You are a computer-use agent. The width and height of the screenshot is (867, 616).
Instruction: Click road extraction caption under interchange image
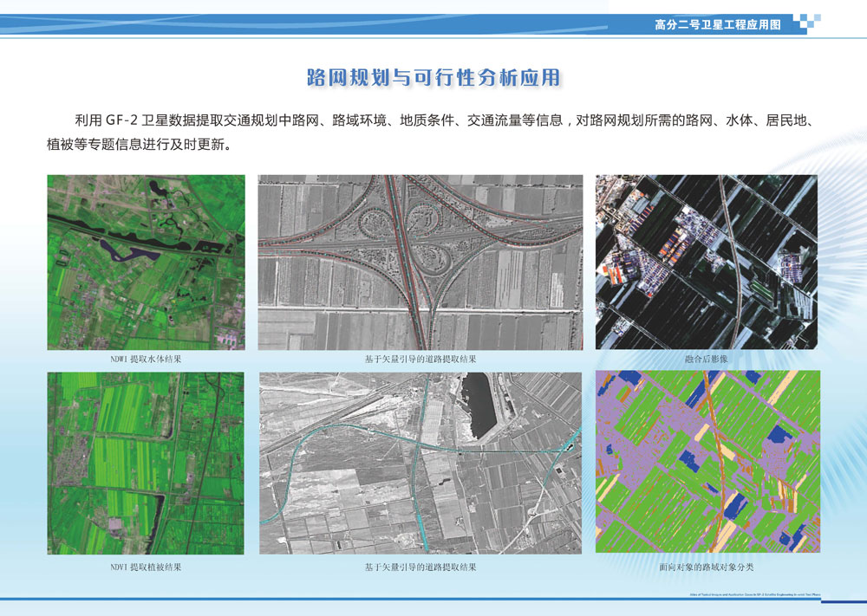pyautogui.click(x=420, y=359)
